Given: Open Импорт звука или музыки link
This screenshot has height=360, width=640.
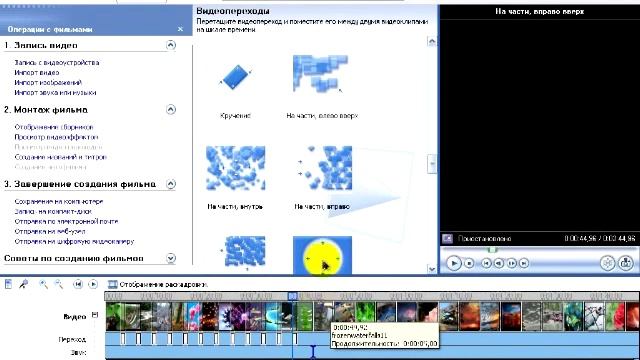Looking at the screenshot, I should [55, 93].
